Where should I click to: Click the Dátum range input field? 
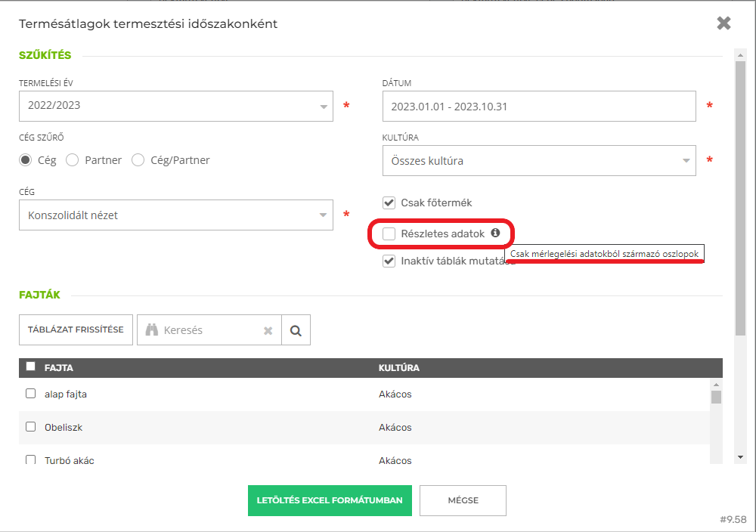pos(538,107)
